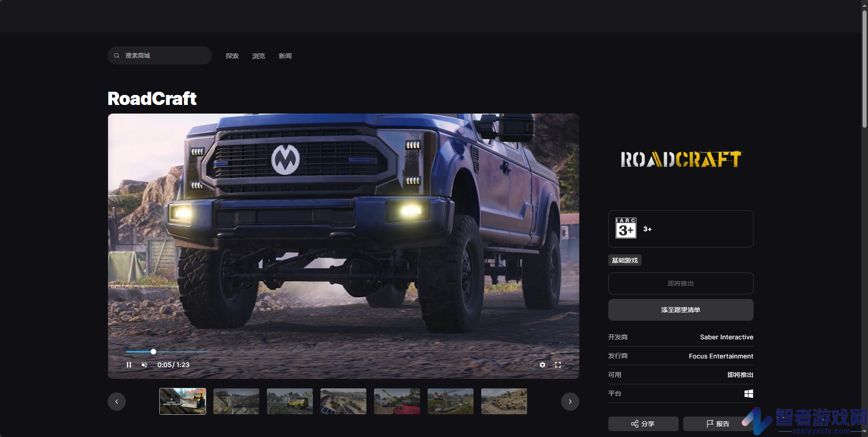Click the page vertical scrollbar thumb
The height and width of the screenshot is (437, 868).
tap(864, 69)
